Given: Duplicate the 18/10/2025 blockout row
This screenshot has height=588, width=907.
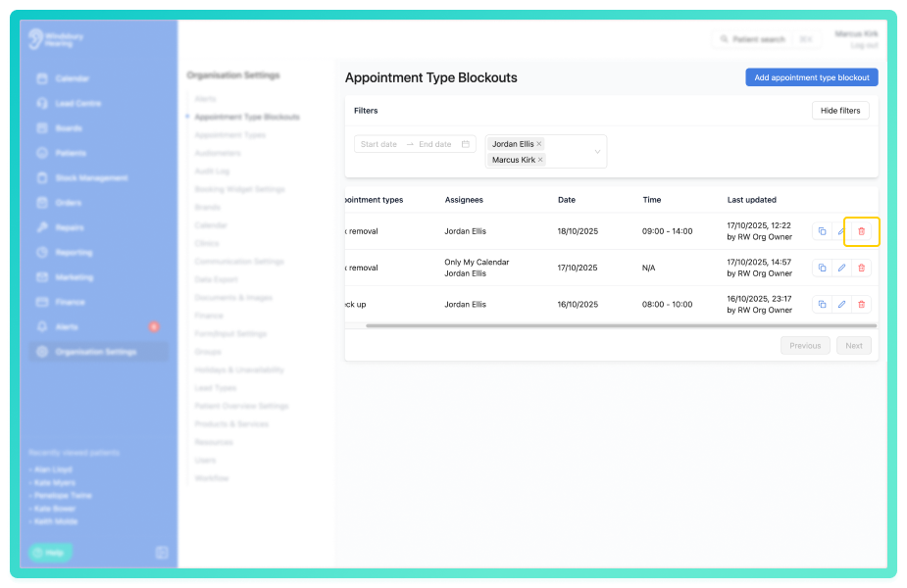Looking at the screenshot, I should point(822,231).
